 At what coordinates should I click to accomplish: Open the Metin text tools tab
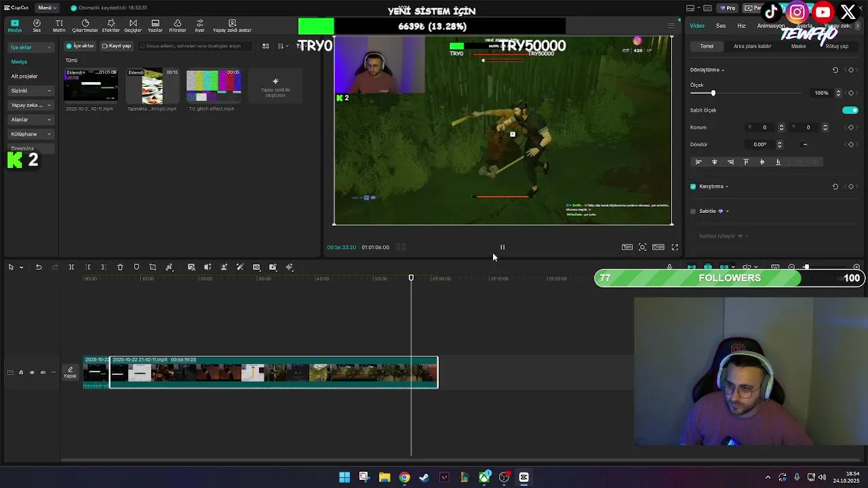coord(59,26)
